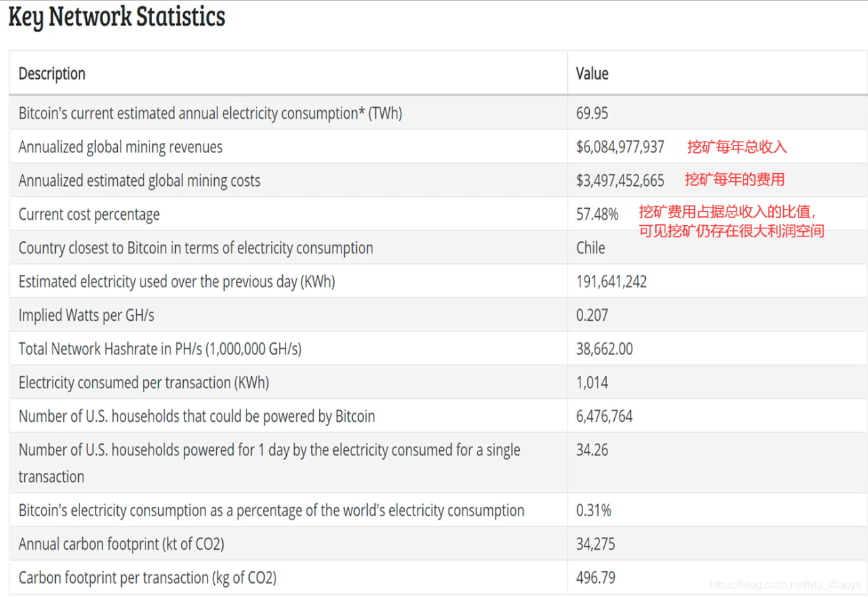Click Electricity consumed per transaction label
This screenshot has width=868, height=597.
(143, 383)
